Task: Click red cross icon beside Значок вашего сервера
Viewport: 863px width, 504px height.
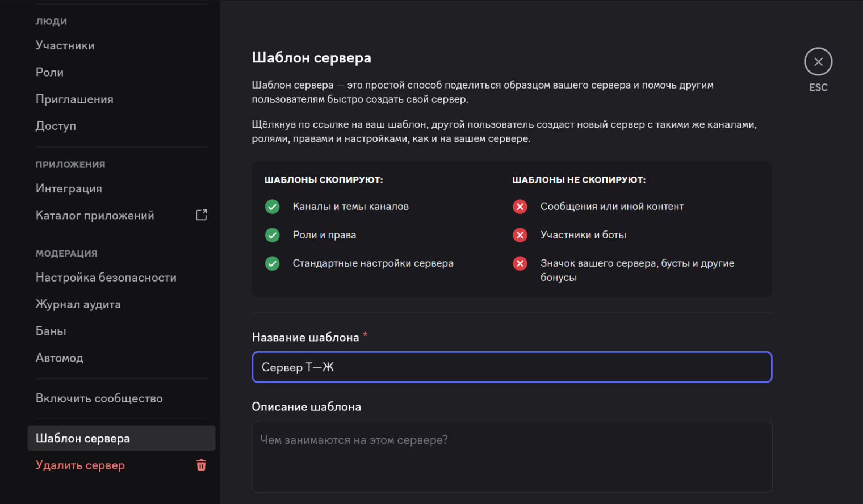Action: [520, 263]
